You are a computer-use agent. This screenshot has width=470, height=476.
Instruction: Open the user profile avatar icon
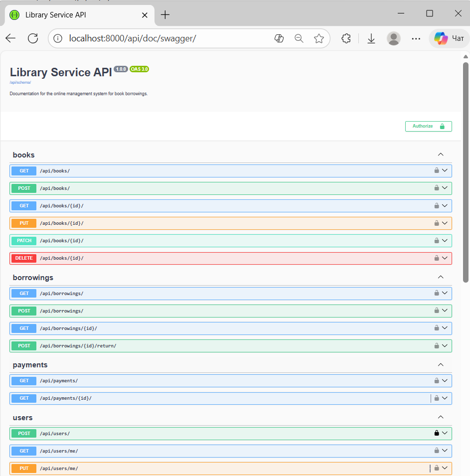(x=394, y=38)
